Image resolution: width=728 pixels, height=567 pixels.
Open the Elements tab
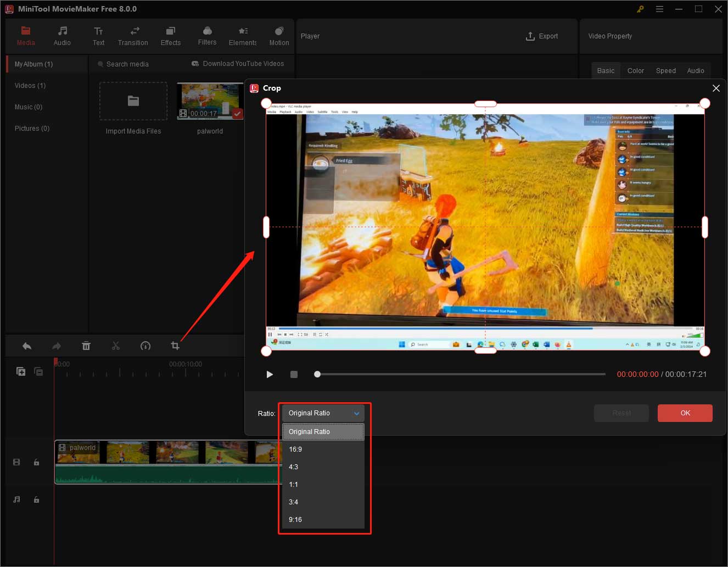tap(243, 36)
